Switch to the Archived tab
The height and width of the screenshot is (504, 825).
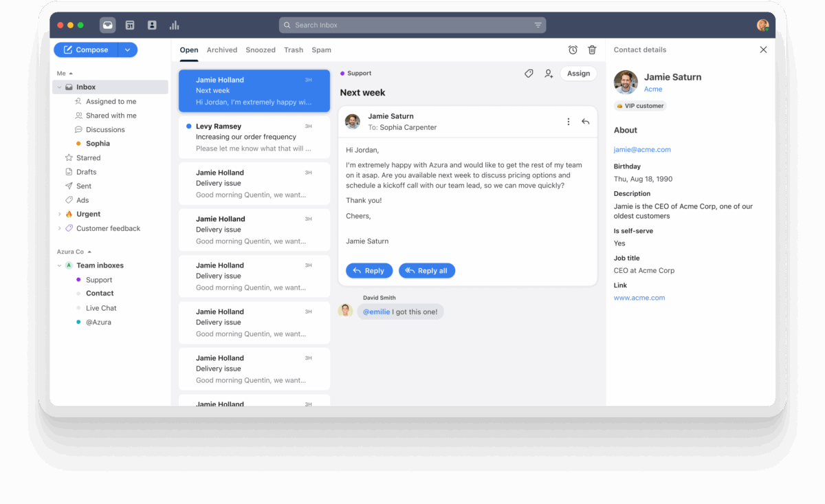point(221,50)
